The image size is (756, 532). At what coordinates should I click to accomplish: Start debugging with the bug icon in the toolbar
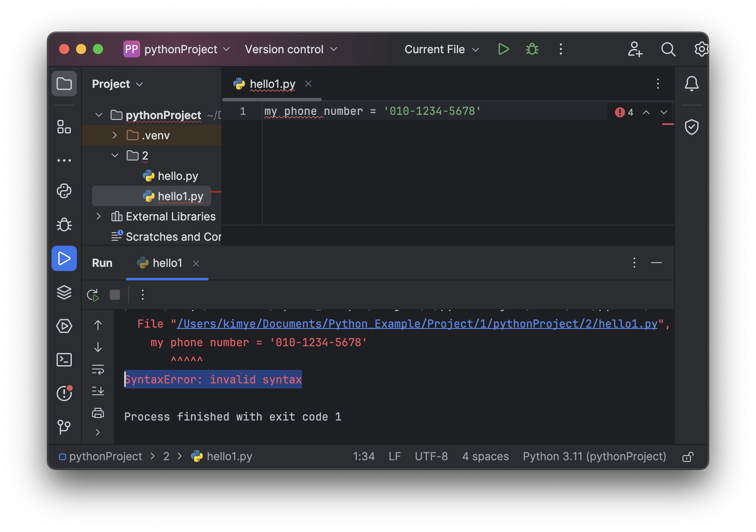point(532,49)
